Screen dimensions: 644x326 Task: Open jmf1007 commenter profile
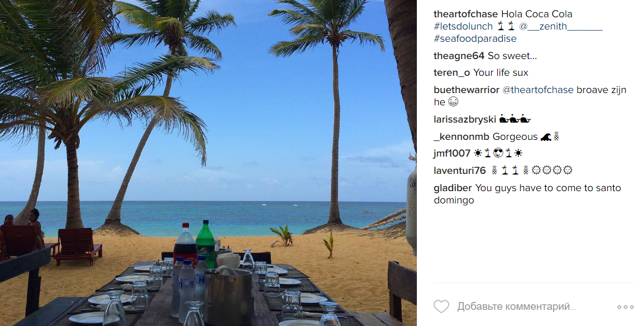(x=452, y=153)
